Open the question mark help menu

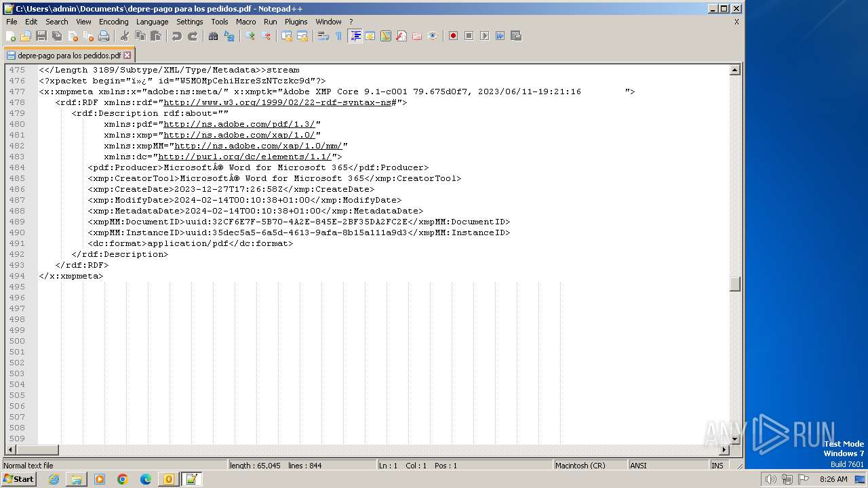(351, 22)
